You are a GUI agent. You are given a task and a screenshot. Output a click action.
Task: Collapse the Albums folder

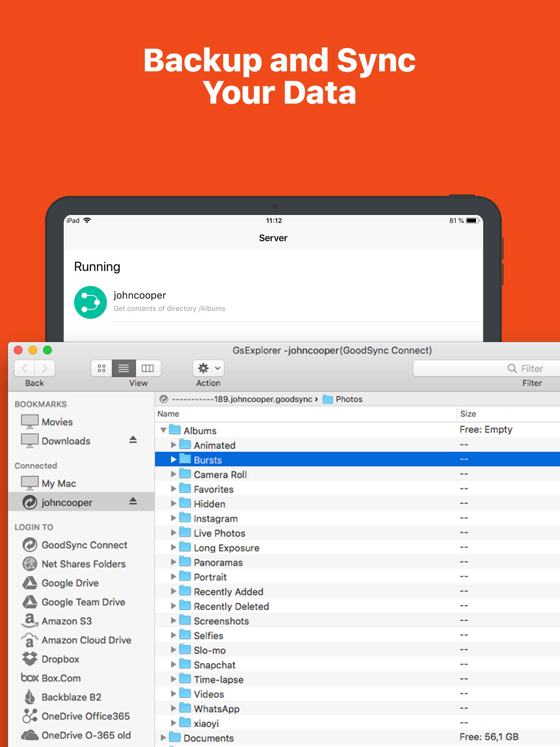[164, 430]
